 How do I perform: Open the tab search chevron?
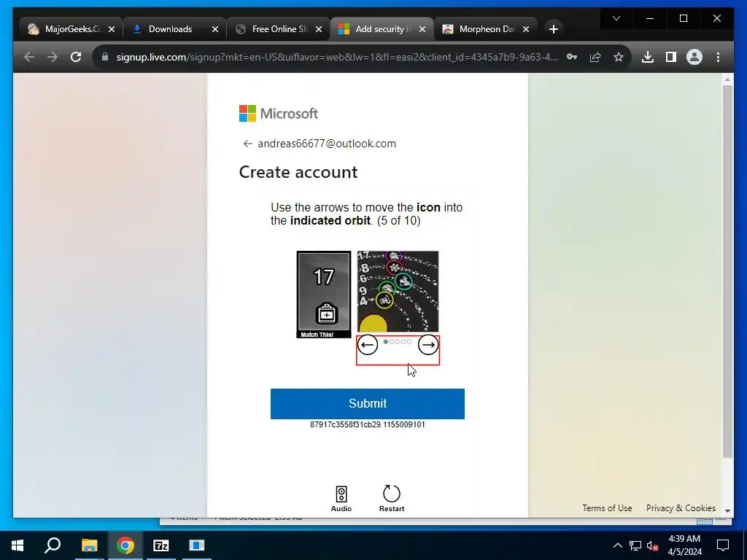[x=616, y=18]
